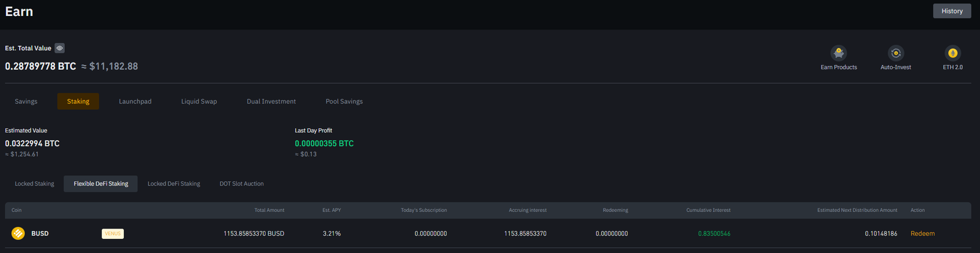
Task: Select the Staking tab
Action: [x=78, y=102]
